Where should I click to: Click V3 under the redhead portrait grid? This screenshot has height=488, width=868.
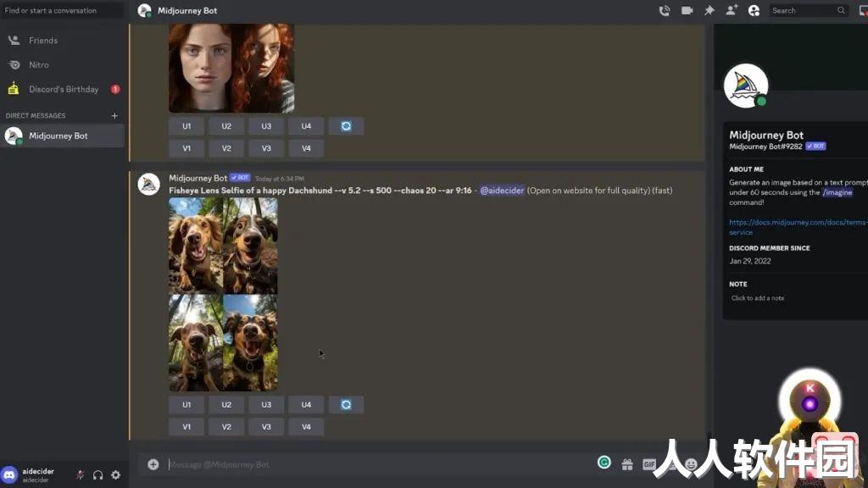point(266,148)
